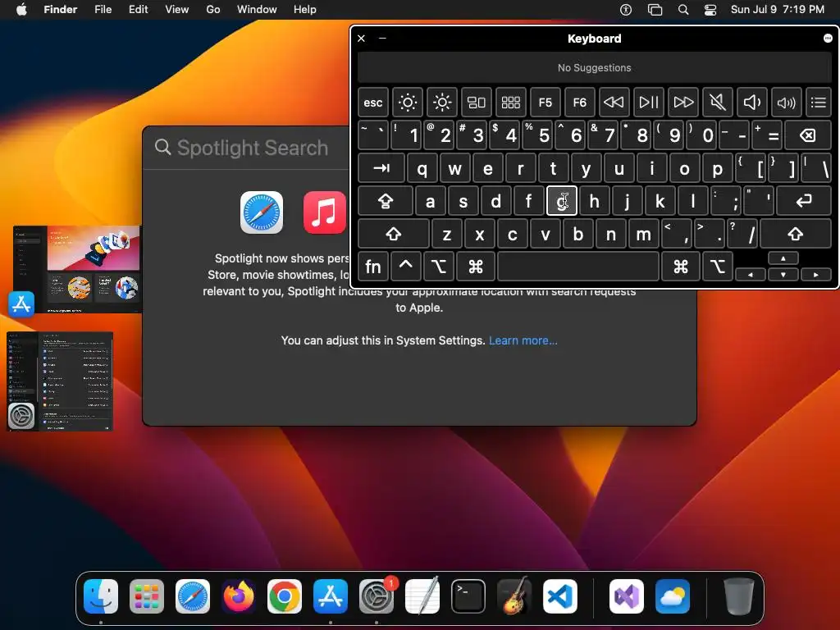The height and width of the screenshot is (630, 840).
Task: Toggle the right shift key
Action: 796,234
